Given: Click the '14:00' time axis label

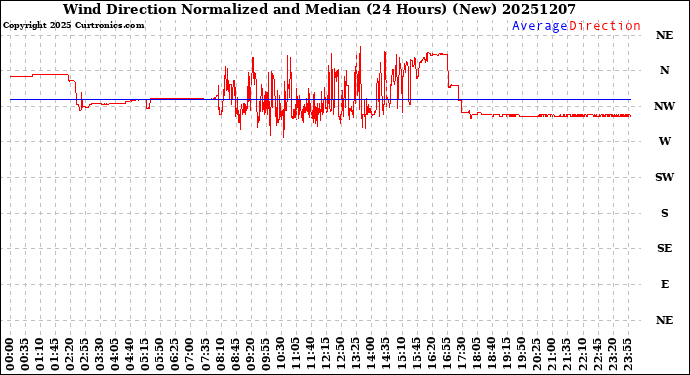Looking at the screenshot, I should pyautogui.click(x=370, y=354).
